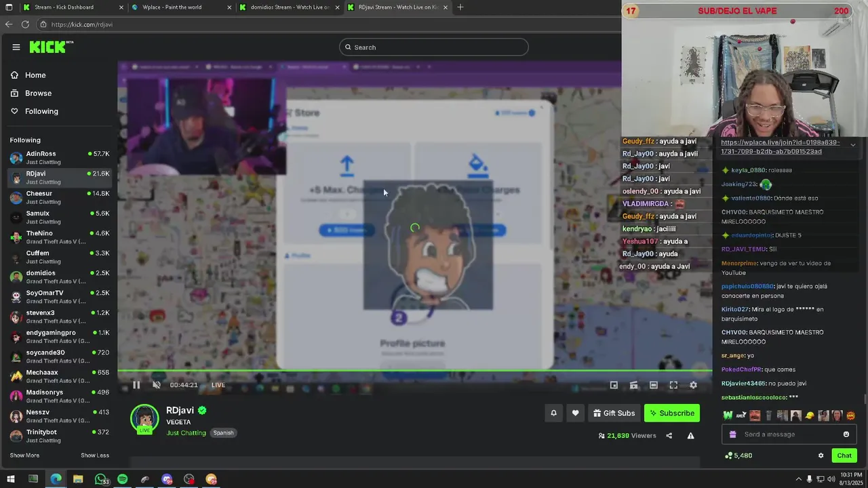Click the Just Chatting category link

(x=186, y=432)
